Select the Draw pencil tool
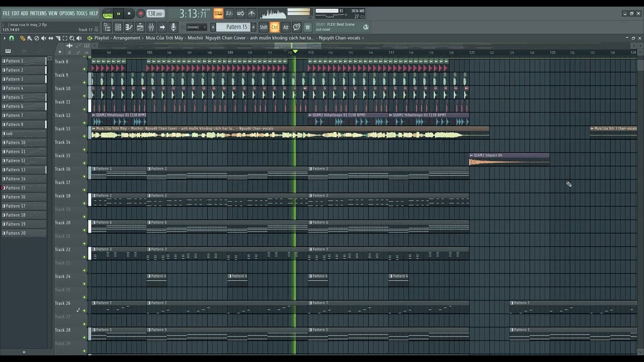 (x=22, y=38)
